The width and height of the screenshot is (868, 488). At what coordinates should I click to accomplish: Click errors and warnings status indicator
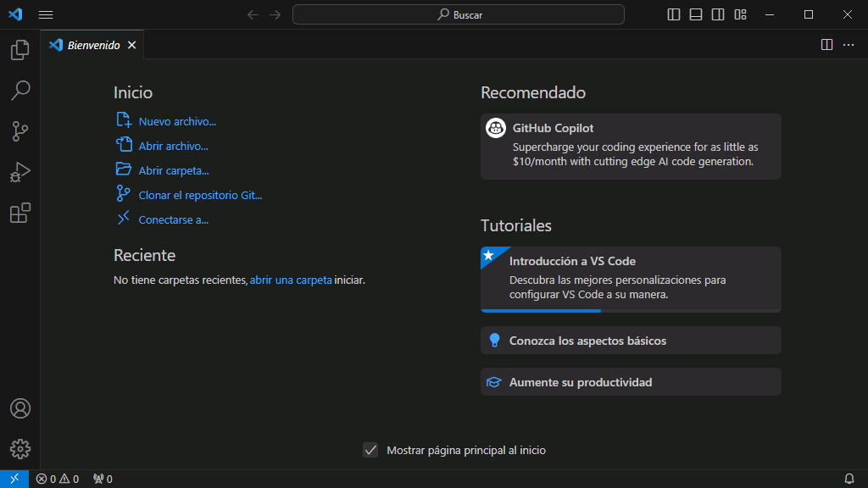point(58,480)
